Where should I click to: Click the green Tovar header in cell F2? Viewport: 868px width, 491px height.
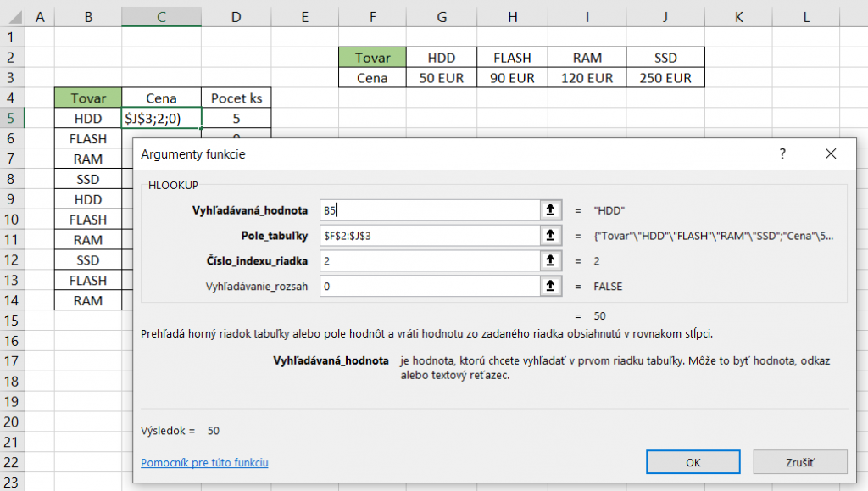[373, 58]
